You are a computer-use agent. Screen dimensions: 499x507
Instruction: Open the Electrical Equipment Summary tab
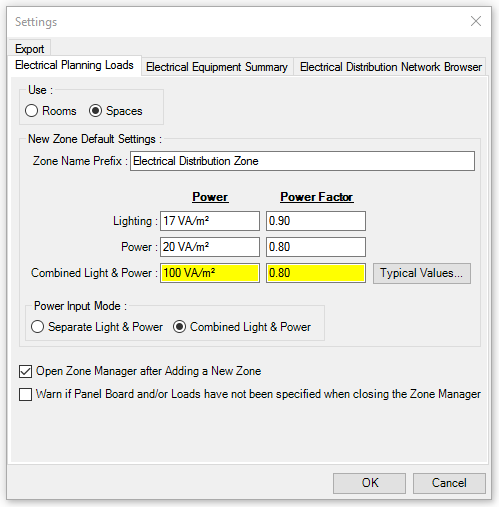pyautogui.click(x=217, y=67)
